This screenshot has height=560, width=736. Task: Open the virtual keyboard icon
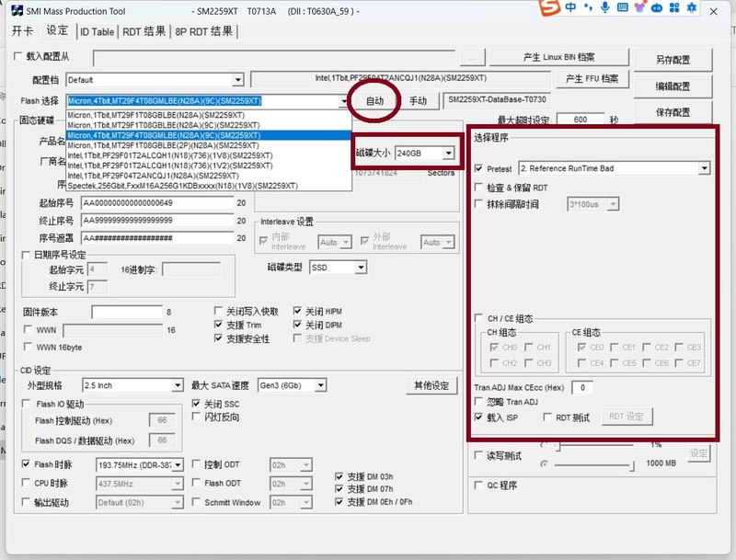(623, 9)
